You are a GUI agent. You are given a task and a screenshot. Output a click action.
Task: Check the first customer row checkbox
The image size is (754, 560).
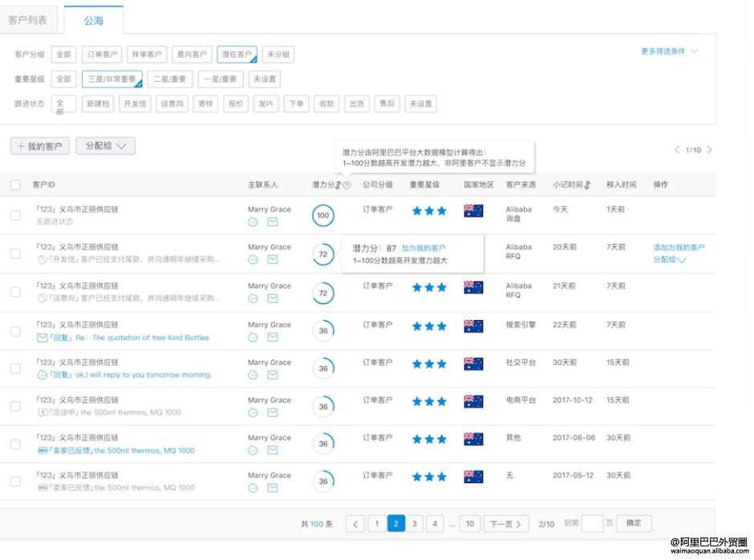(x=15, y=215)
